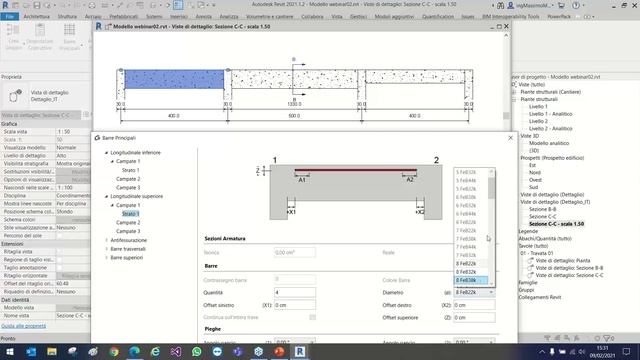The image size is (640, 360).
Task: Toggle Regione di taglio visibile checkbox
Action: click(60, 260)
